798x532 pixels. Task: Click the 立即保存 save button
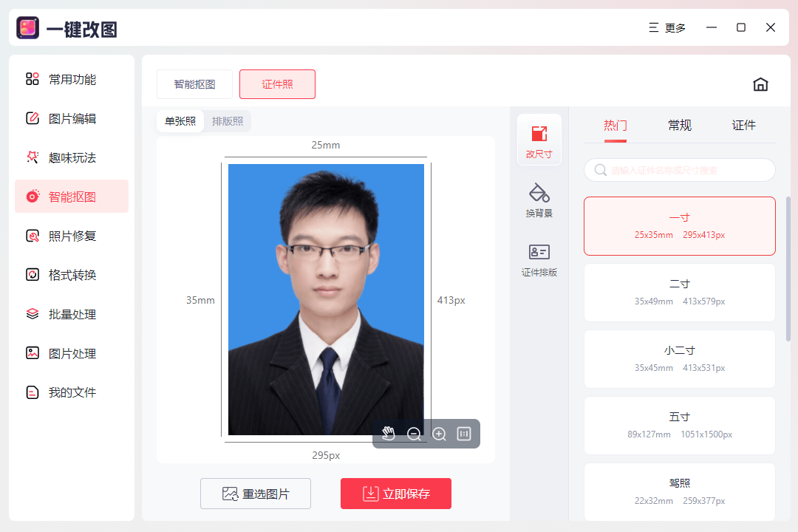(395, 493)
